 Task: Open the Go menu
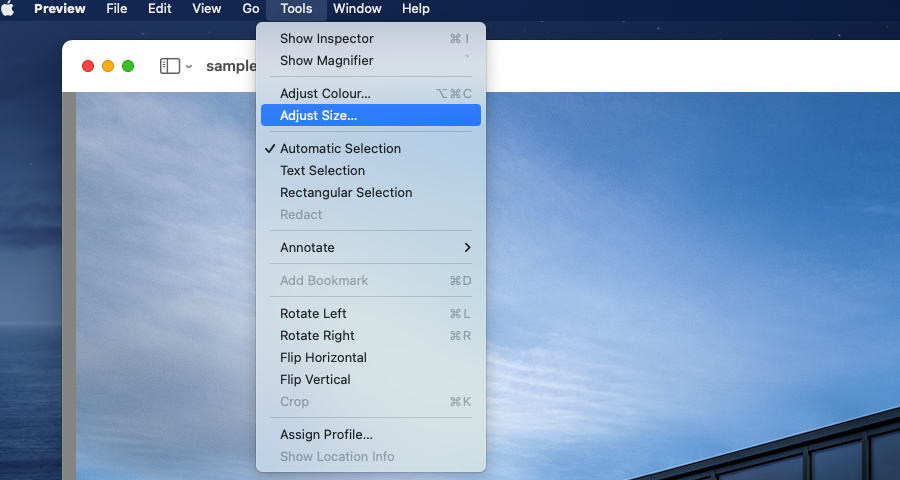point(251,9)
